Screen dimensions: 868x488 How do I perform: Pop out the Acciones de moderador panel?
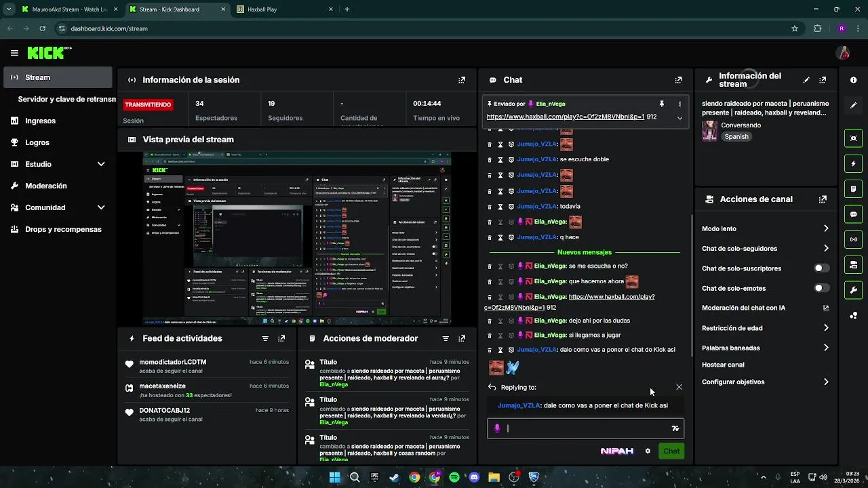click(x=462, y=338)
